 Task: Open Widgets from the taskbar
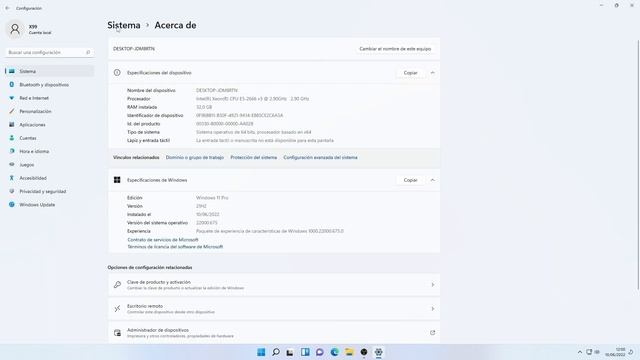click(305, 352)
